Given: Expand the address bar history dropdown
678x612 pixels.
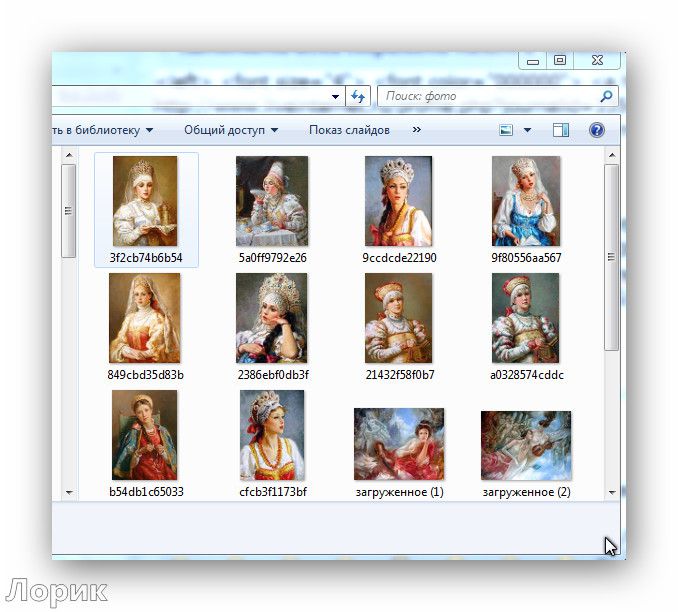Looking at the screenshot, I should pyautogui.click(x=337, y=97).
